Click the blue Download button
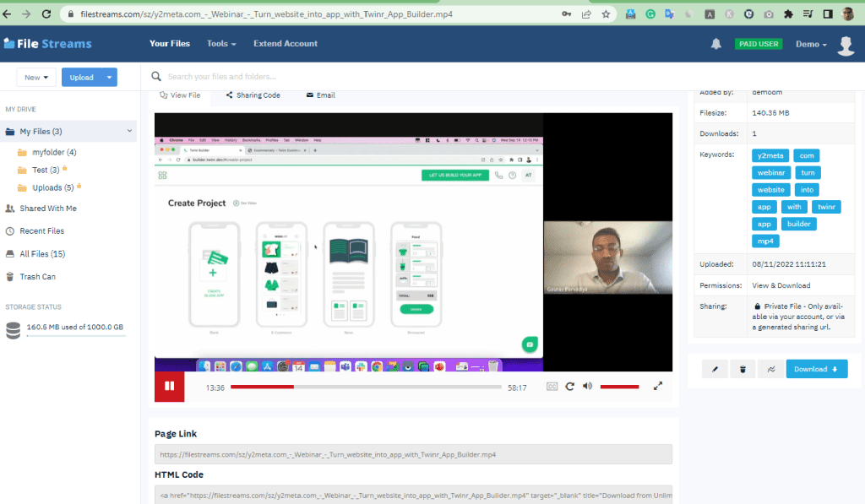Image resolution: width=865 pixels, height=504 pixels. (x=817, y=369)
